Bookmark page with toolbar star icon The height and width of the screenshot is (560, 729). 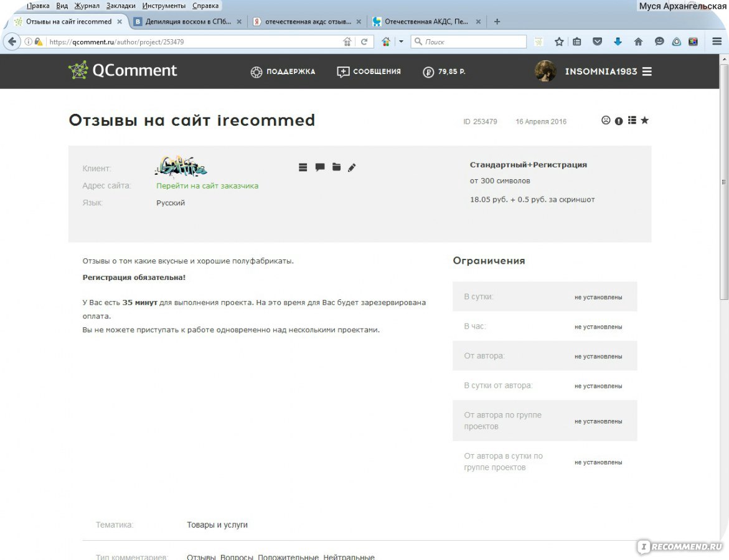559,42
